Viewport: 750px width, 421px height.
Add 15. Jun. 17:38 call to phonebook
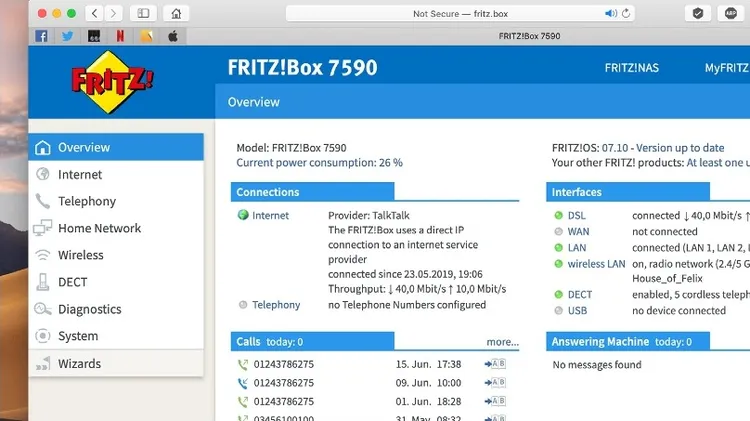click(495, 364)
